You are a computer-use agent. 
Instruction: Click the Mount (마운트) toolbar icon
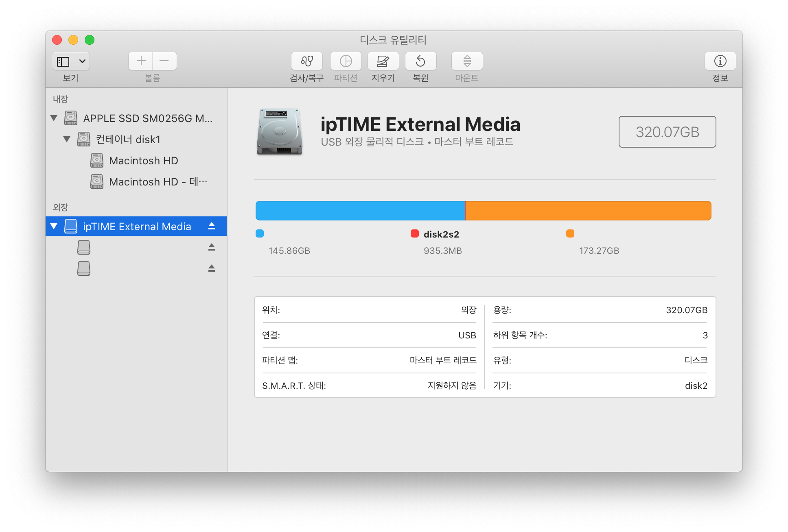[x=467, y=61]
